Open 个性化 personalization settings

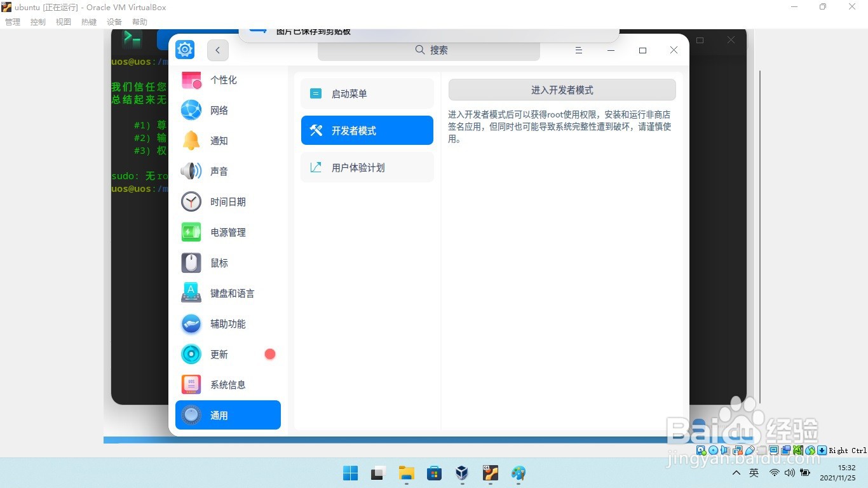click(x=227, y=80)
